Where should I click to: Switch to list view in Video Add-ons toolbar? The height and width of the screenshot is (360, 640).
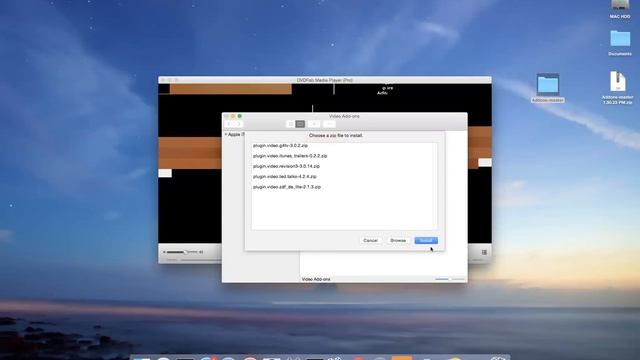300,124
